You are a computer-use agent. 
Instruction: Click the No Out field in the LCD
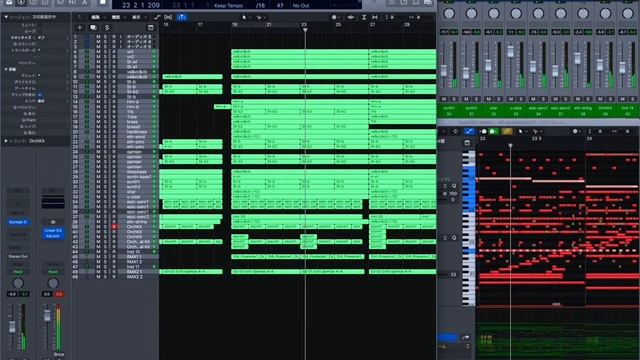click(x=301, y=5)
